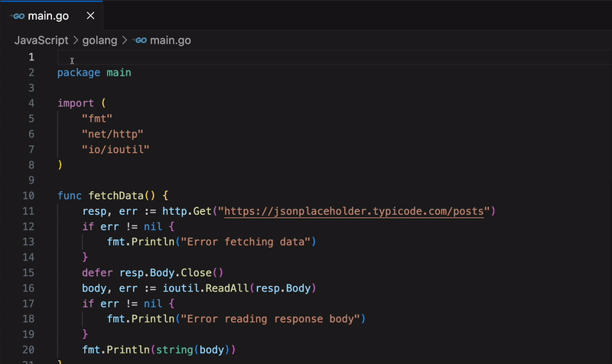This screenshot has height=364, width=612.
Task: Close the main.go editor tab
Action: [90, 15]
